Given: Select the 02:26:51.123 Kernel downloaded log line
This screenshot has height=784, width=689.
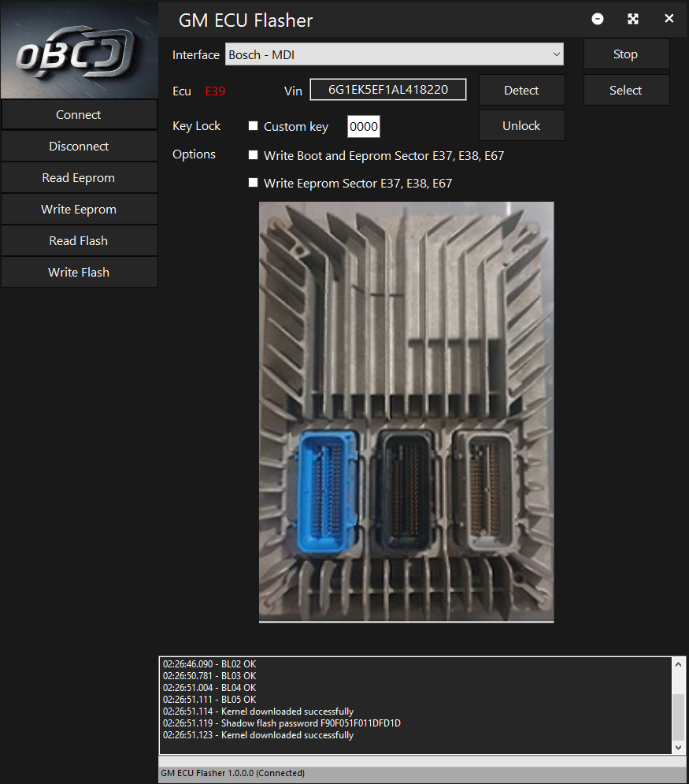Looking at the screenshot, I should [x=258, y=735].
